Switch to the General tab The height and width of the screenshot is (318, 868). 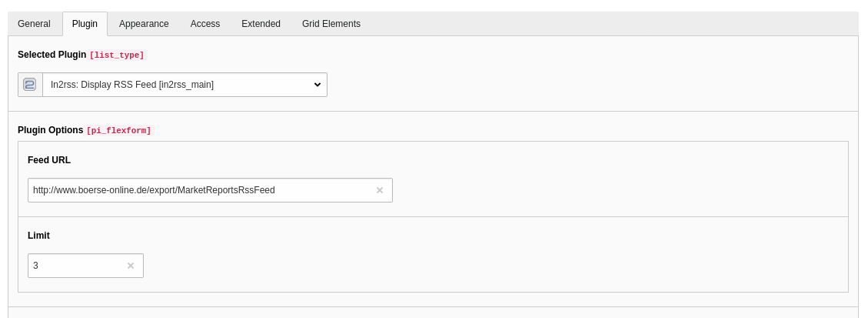pos(35,24)
